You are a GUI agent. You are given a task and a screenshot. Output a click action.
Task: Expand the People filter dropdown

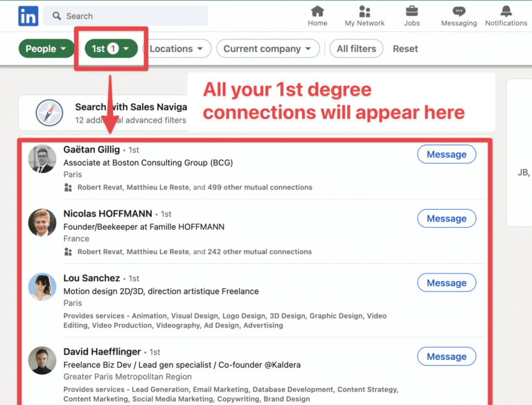click(46, 49)
